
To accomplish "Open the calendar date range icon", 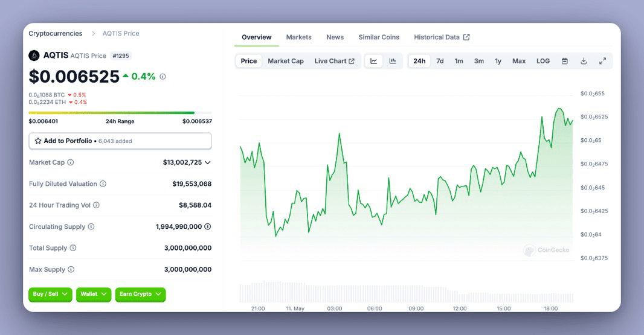I will point(565,61).
